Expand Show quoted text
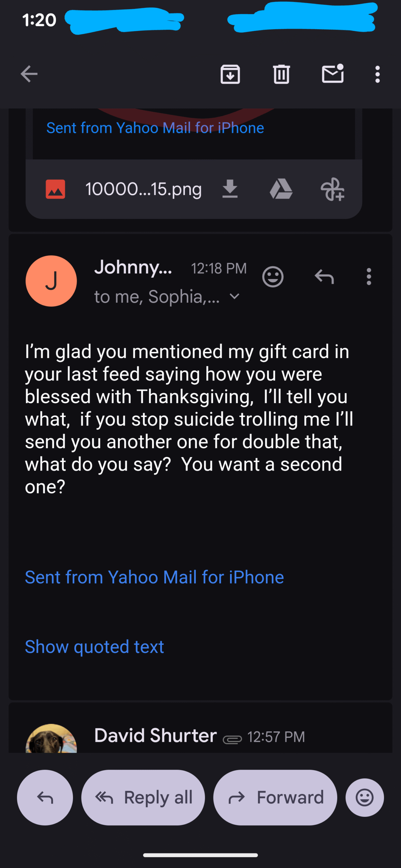Viewport: 401px width, 868px height. [94, 647]
